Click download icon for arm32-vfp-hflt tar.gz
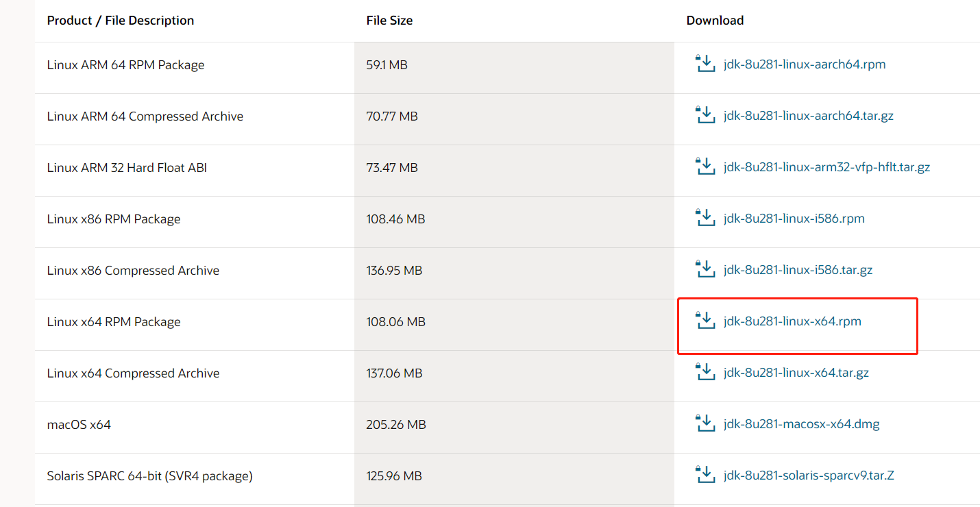Viewport: 980px width, 507px height. 705,166
